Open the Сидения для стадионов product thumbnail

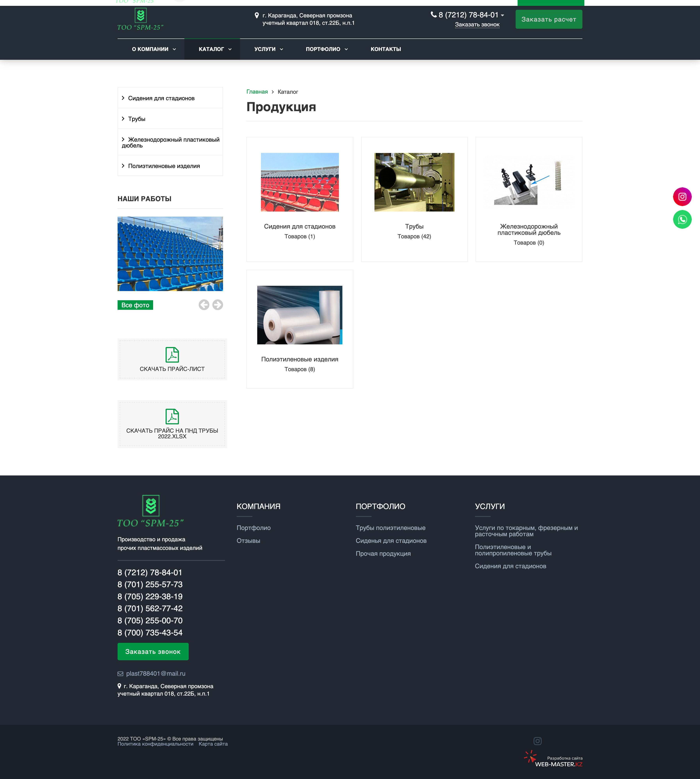tap(300, 182)
